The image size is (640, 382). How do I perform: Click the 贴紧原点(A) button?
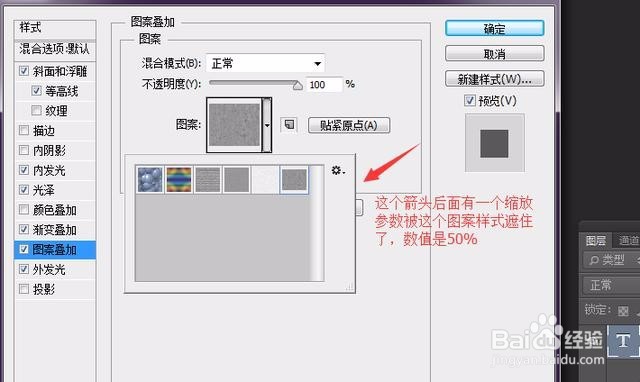click(x=349, y=125)
